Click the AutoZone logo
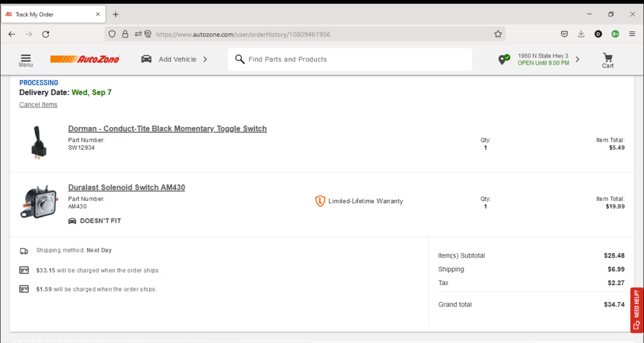This screenshot has width=644, height=343. point(85,59)
